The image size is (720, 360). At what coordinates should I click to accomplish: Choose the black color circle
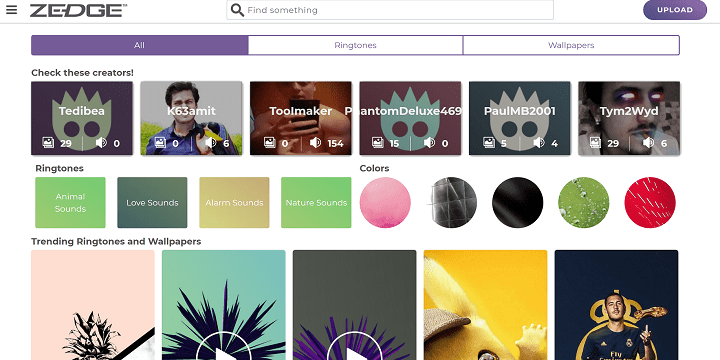coord(518,202)
